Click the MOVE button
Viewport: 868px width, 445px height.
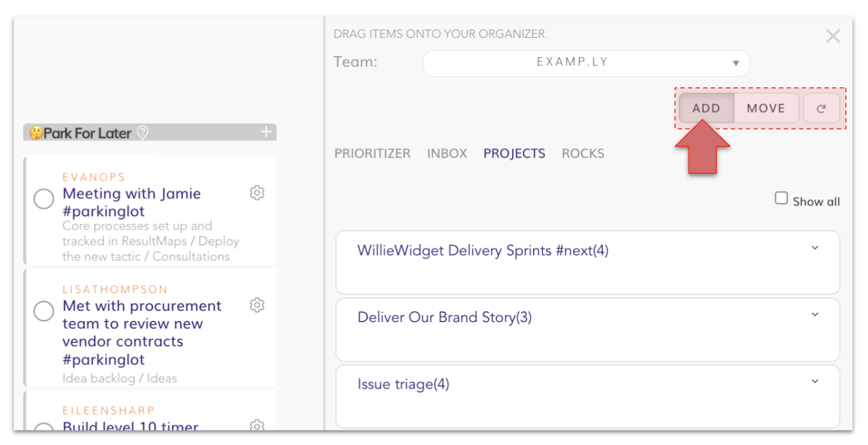[766, 108]
